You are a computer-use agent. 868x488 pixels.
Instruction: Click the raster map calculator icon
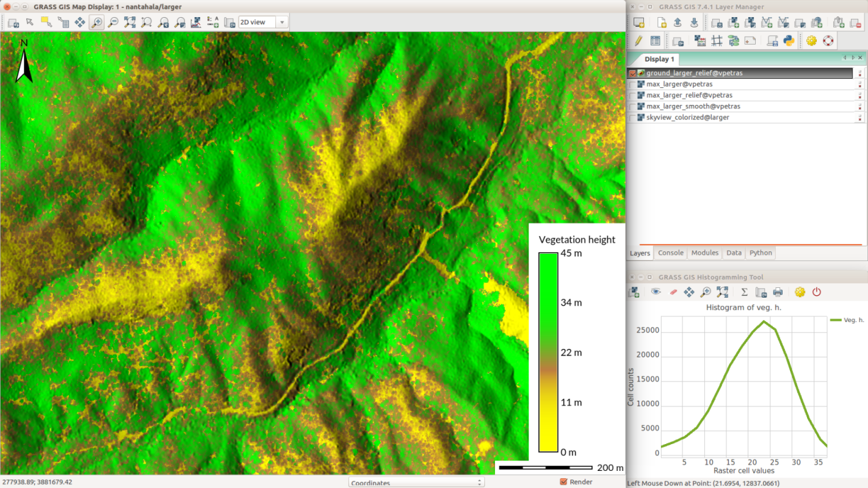coord(700,41)
